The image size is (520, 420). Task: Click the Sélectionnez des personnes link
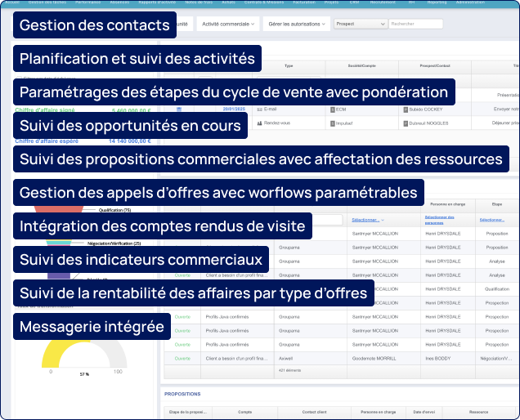[440, 219]
